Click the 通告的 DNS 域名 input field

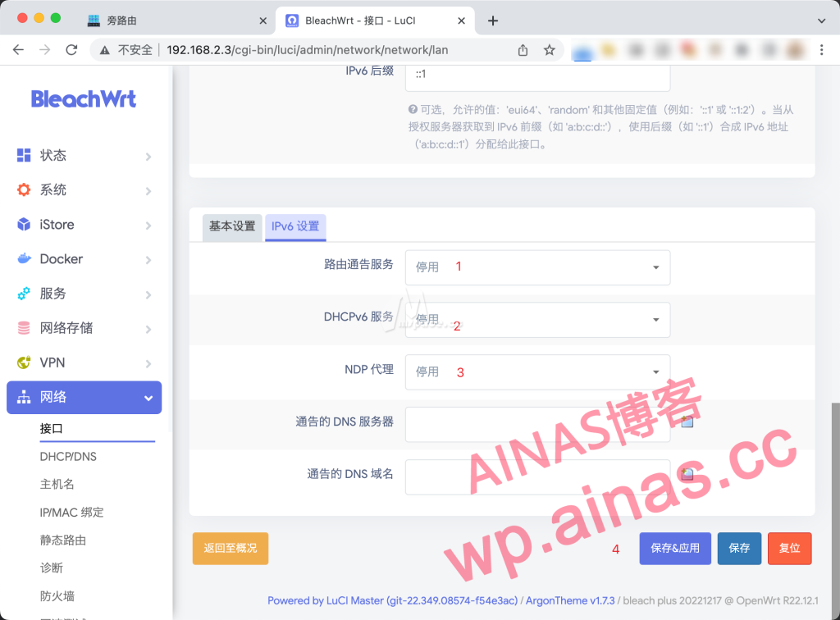[x=537, y=476]
